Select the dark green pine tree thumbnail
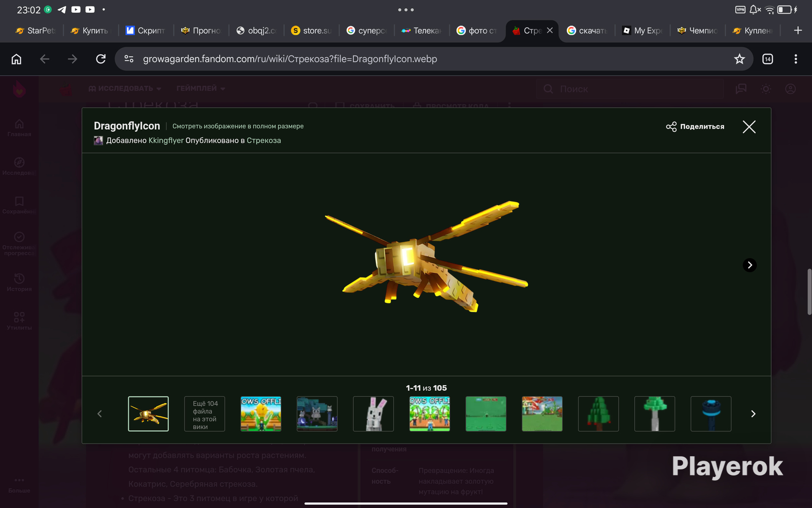This screenshot has width=812, height=508. [599, 414]
